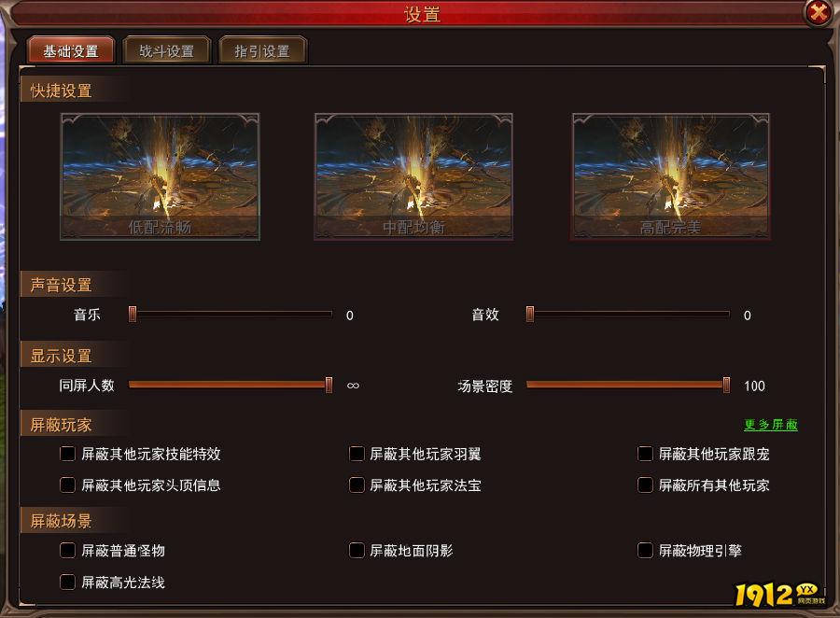Select the 高配完美 quality preset thumbnail
The image size is (840, 618).
tap(671, 176)
